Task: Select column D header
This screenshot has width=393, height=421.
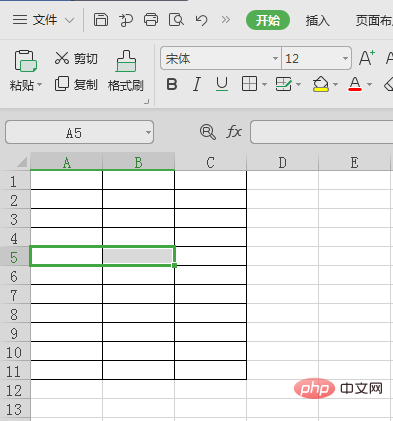Action: click(282, 162)
